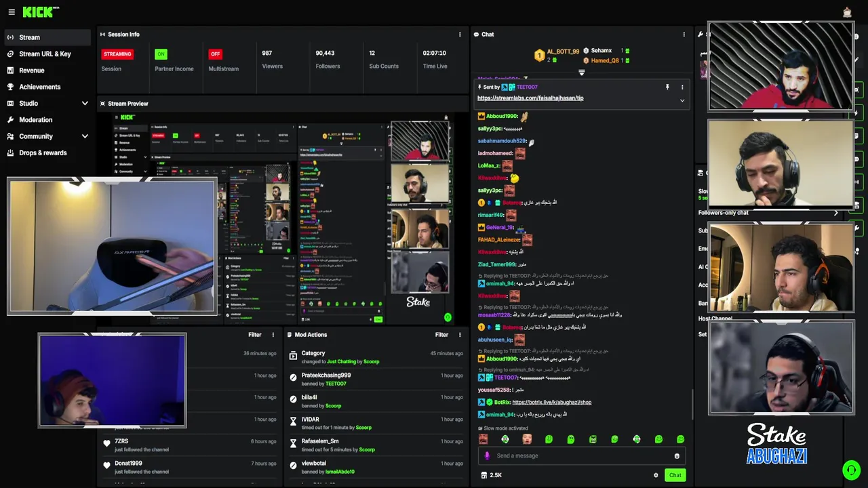Open the hamburger menu beside the Kick logo
This screenshot has width=868, height=488.
click(x=12, y=12)
